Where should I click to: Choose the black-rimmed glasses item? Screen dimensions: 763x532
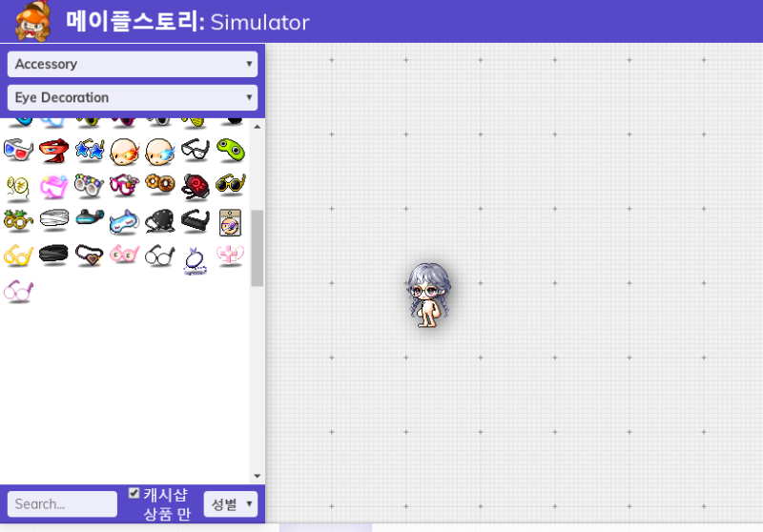pyautogui.click(x=196, y=151)
